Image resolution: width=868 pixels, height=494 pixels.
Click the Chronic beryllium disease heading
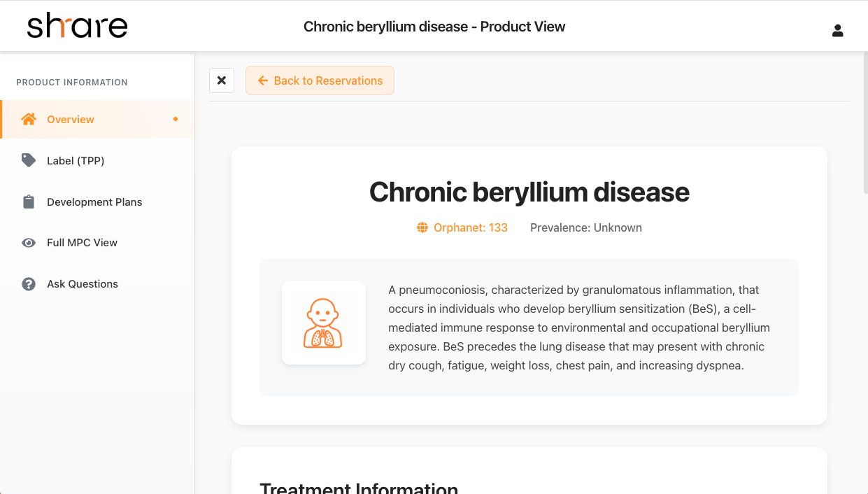pos(529,192)
